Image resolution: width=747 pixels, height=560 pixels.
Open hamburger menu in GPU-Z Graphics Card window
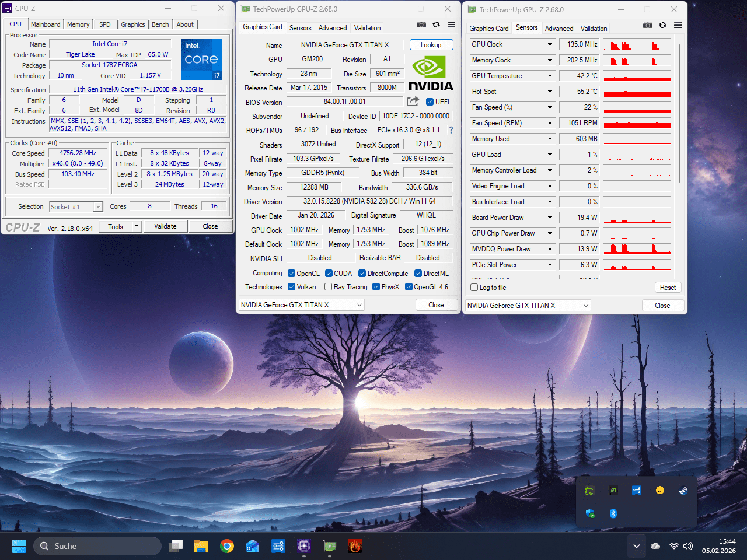tap(452, 25)
